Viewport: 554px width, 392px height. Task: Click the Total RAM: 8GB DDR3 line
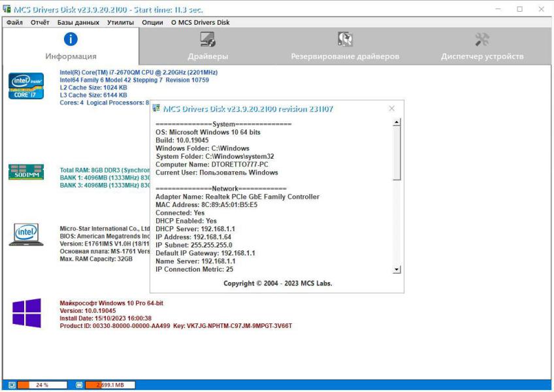click(105, 170)
